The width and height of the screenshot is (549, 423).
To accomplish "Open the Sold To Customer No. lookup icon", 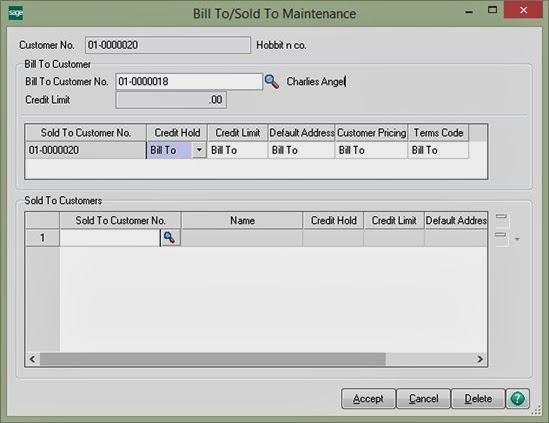I will [x=170, y=238].
